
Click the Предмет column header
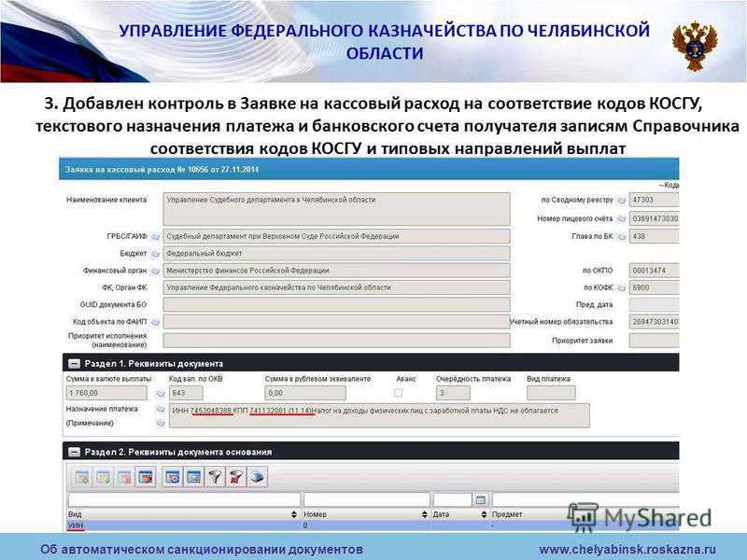(x=507, y=515)
